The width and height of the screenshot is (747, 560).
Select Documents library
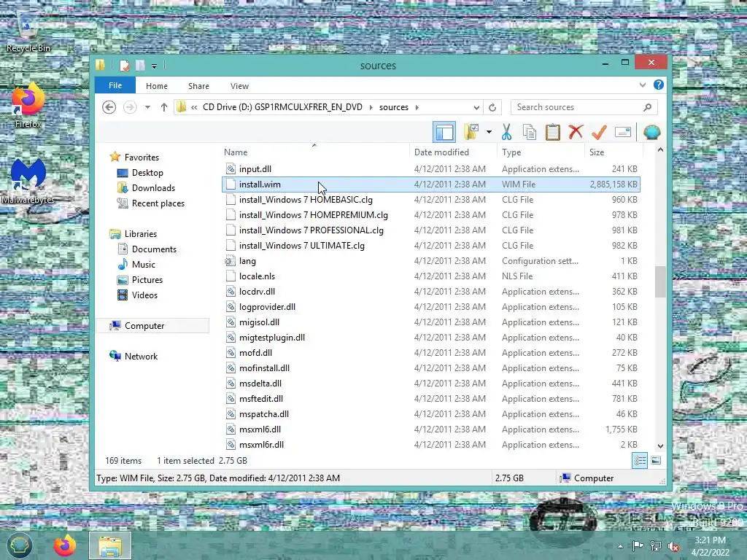click(x=154, y=249)
